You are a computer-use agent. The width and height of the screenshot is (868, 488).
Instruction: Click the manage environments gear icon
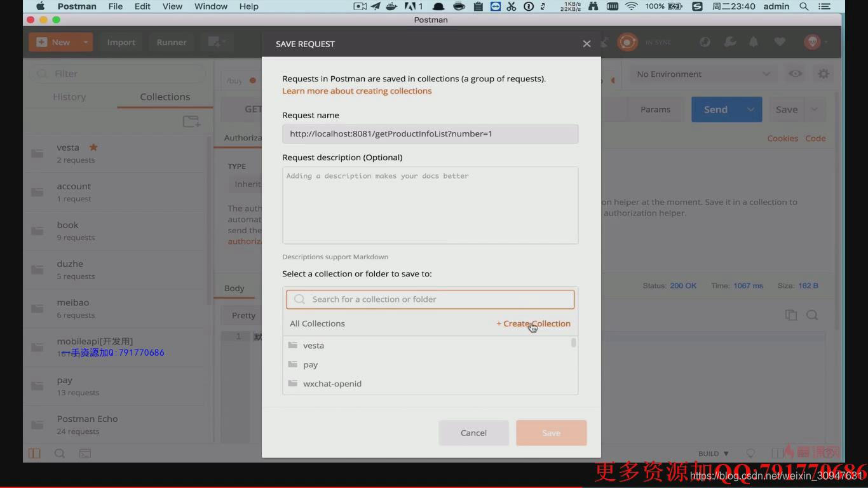(x=824, y=74)
